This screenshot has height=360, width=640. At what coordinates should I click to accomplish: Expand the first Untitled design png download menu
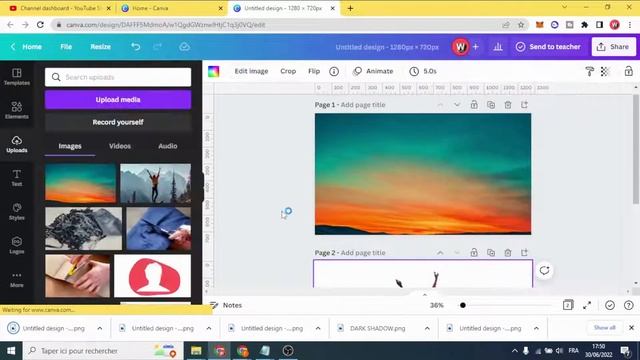pos(100,328)
